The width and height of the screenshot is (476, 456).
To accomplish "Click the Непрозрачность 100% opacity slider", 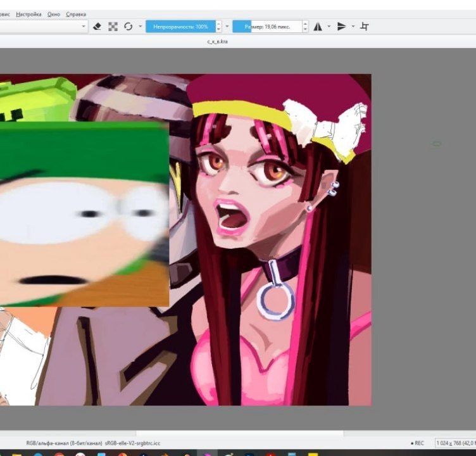I will point(180,27).
